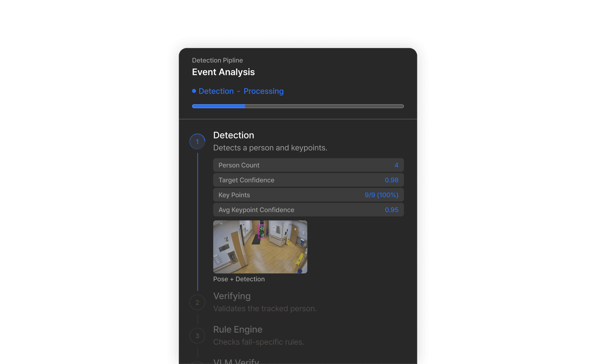This screenshot has width=596, height=364.
Task: Click the Key Points value 9/9 (100%)
Action: coord(382,195)
